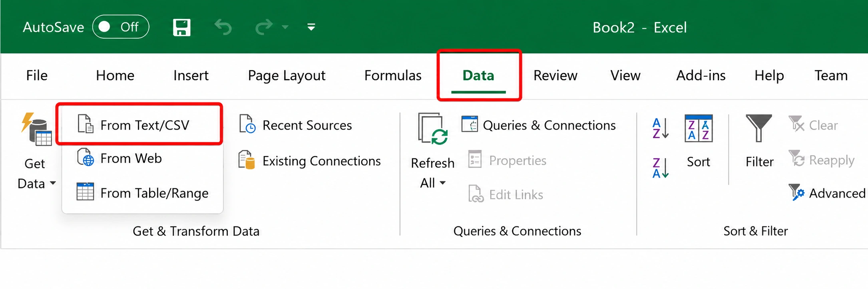Open Recent Sources label
This screenshot has width=868, height=289.
click(307, 125)
